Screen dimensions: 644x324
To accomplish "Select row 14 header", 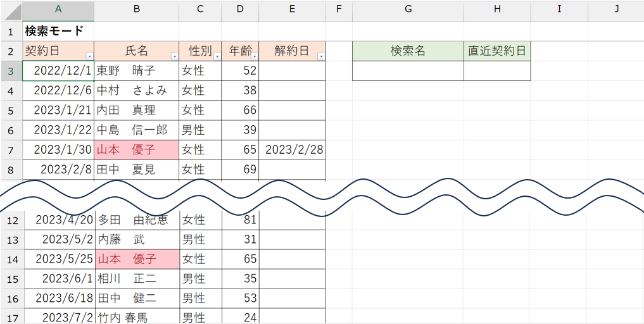I will click(x=11, y=259).
